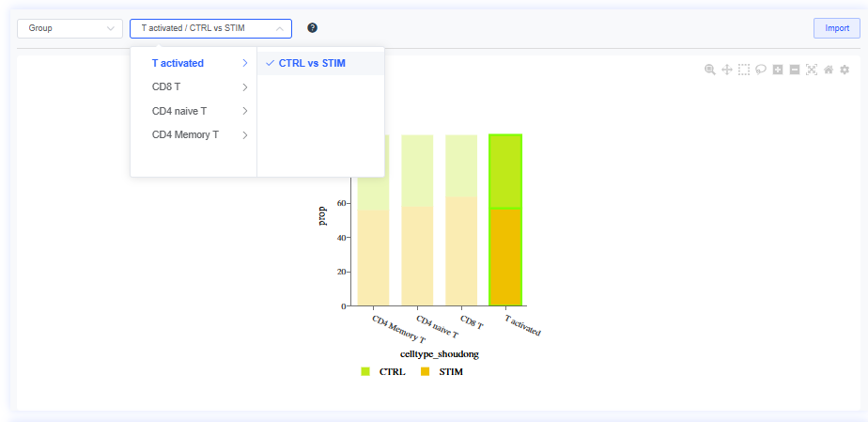Image resolution: width=868 pixels, height=422 pixels.
Task: Reset axes with the home icon
Action: coord(829,70)
